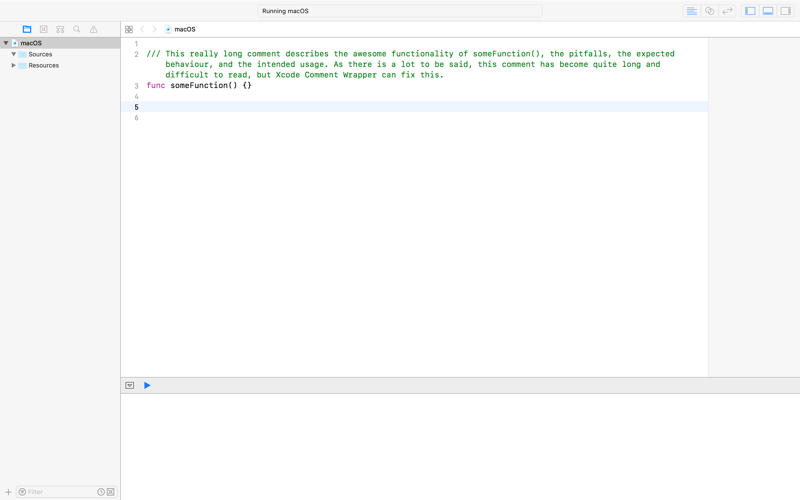Click the related items grid icon
The width and height of the screenshot is (800, 500).
tap(129, 30)
